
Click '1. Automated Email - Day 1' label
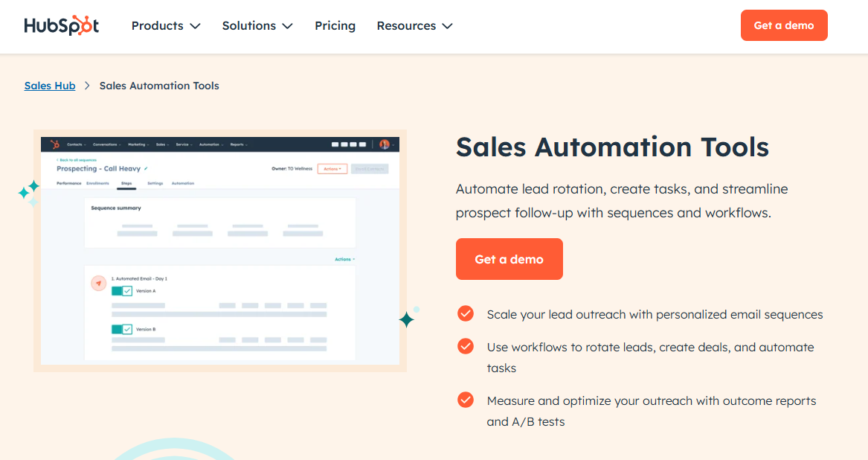[x=139, y=279]
